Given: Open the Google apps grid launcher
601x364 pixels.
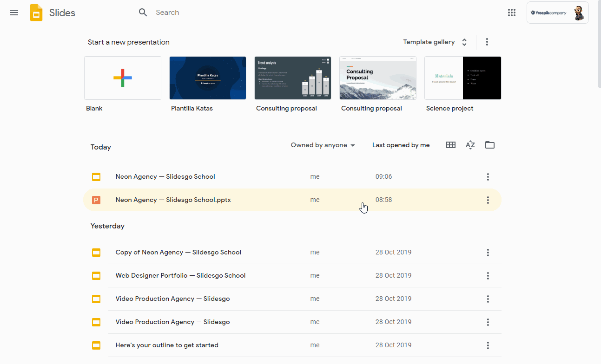Looking at the screenshot, I should point(512,13).
